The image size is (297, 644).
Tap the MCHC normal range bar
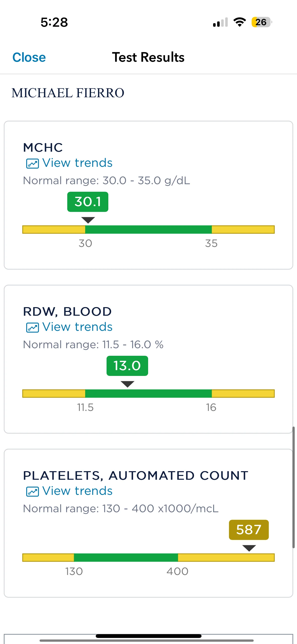[x=148, y=230]
